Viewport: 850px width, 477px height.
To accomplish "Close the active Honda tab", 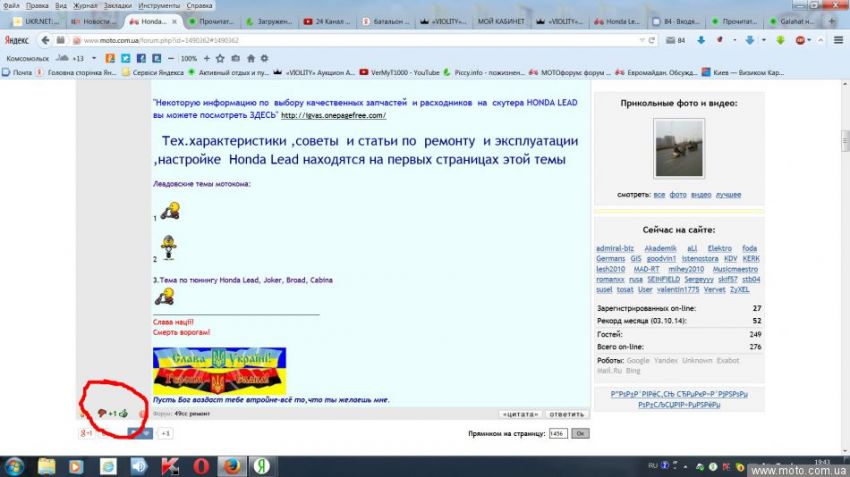I will click(x=175, y=21).
